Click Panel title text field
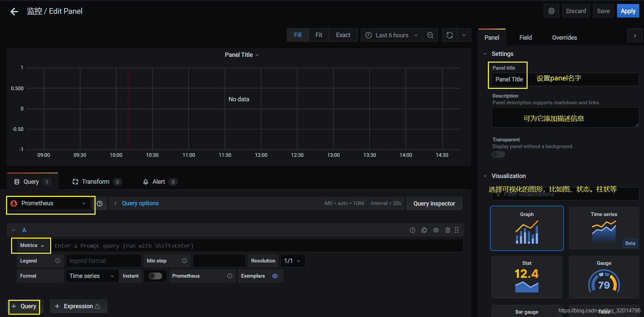This screenshot has height=317, width=644. 565,79
